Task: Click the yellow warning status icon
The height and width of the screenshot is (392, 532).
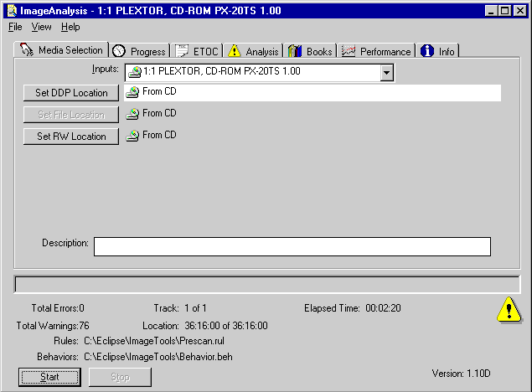Action: (509, 310)
